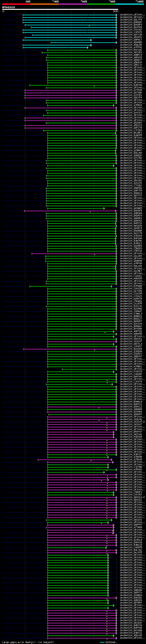Select the UniRef100_A9P8C7 label

coord(131,40)
